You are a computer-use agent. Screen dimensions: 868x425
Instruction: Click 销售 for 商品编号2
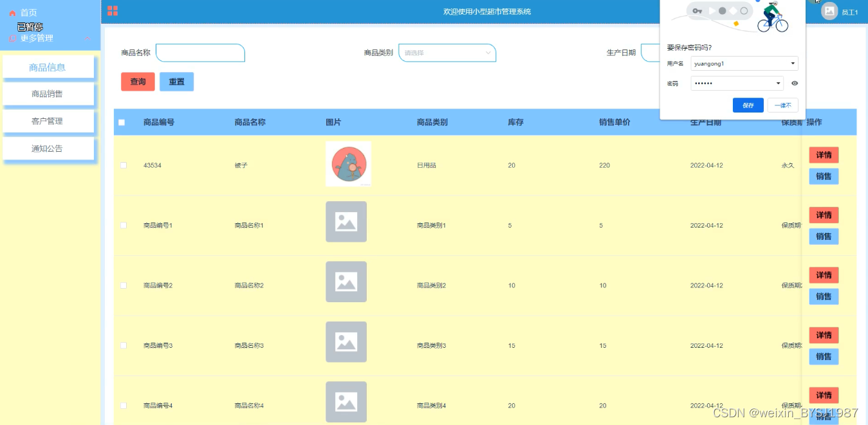(824, 296)
